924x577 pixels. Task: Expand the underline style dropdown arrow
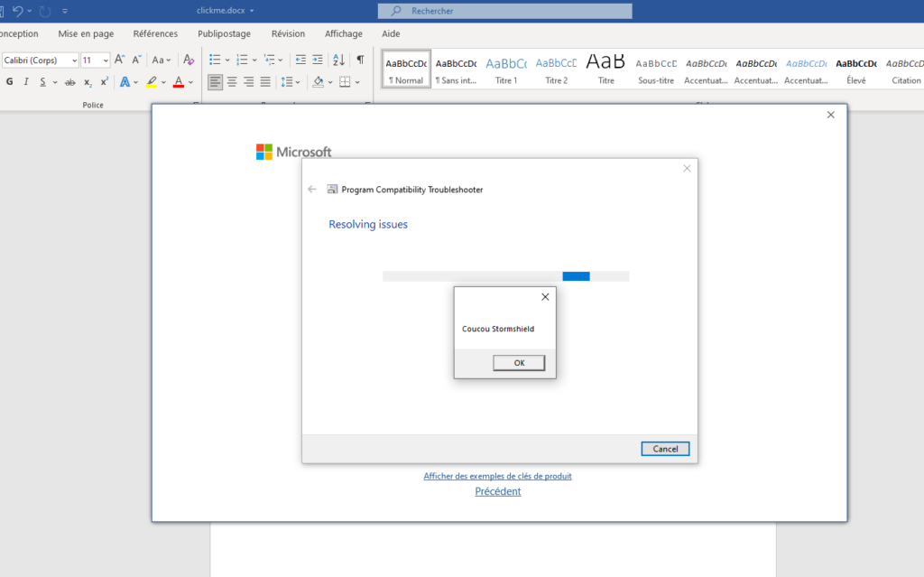pos(55,82)
